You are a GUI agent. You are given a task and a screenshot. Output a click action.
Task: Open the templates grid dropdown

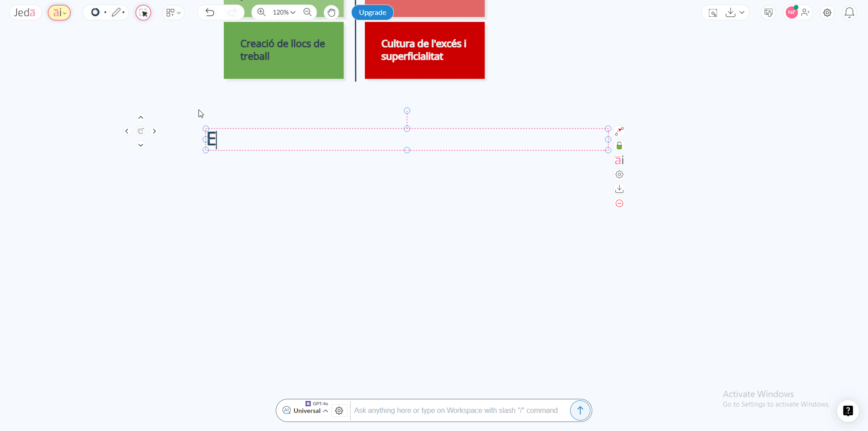[x=173, y=13]
